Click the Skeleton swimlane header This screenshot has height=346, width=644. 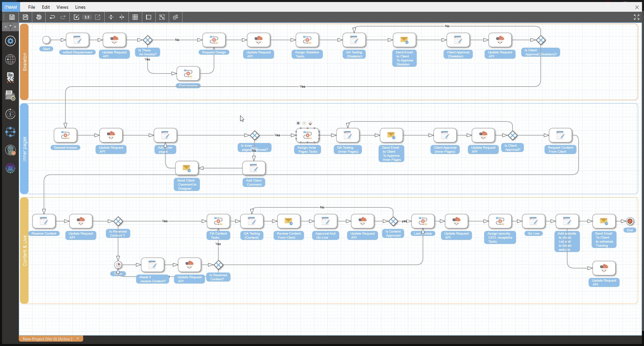pos(24,62)
